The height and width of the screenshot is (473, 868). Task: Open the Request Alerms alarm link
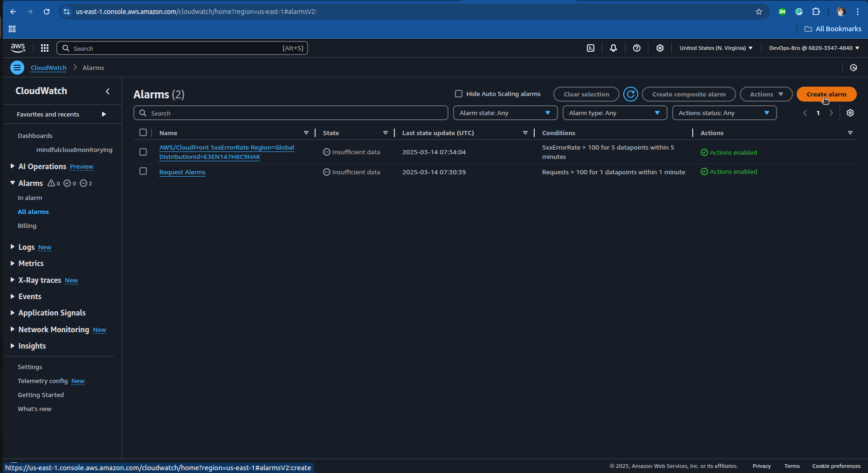pos(182,172)
